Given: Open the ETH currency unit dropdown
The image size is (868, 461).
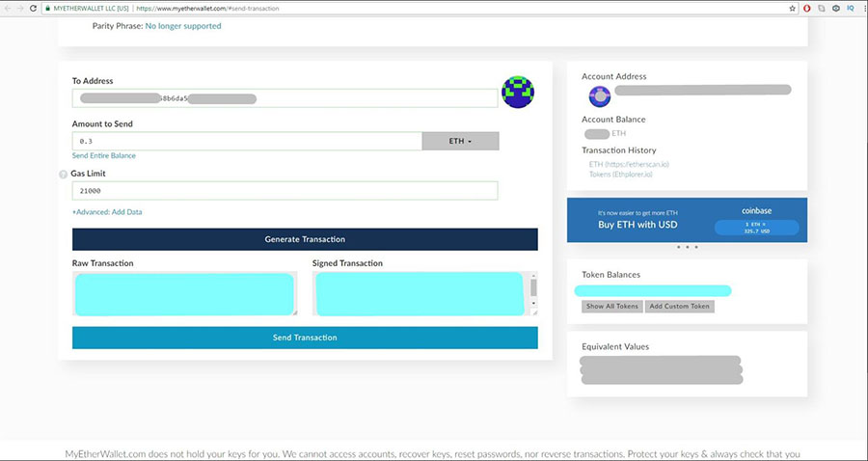Looking at the screenshot, I should point(460,141).
